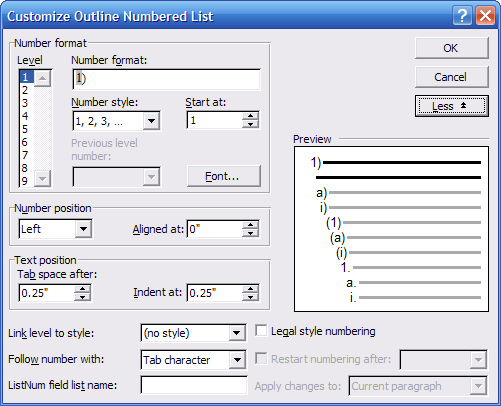Image resolution: width=501 pixels, height=406 pixels.
Task: Click the Help question mark icon
Action: pyautogui.click(x=462, y=16)
